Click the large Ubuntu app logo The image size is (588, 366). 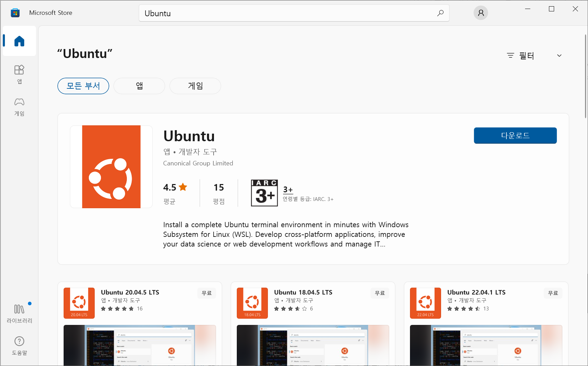111,167
